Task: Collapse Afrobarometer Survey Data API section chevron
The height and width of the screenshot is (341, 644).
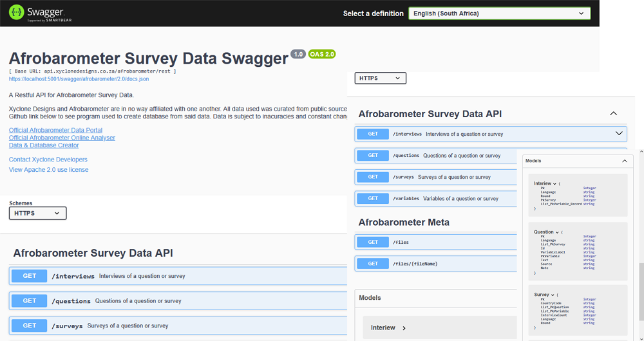Action: coord(614,114)
